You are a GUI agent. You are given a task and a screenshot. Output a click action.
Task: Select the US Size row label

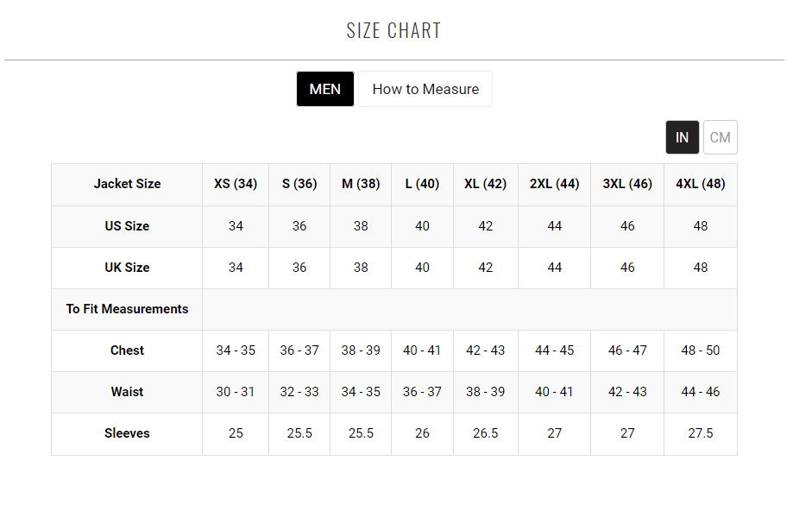click(x=127, y=226)
